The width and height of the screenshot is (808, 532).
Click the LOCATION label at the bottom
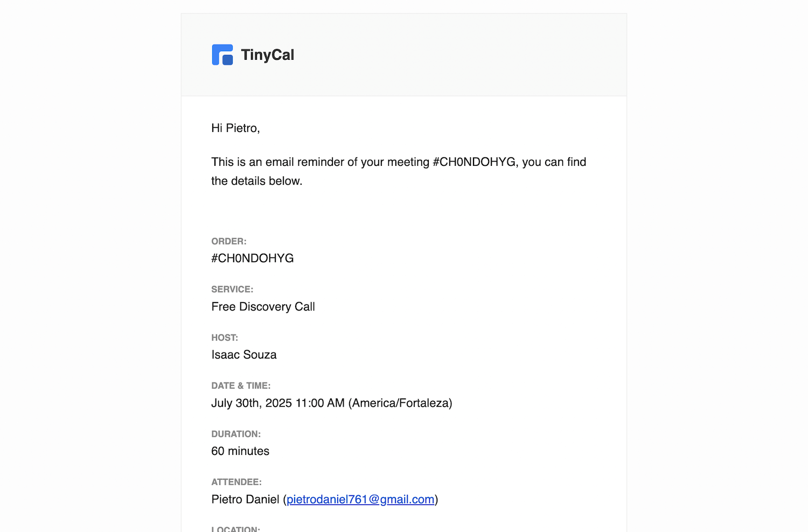(x=235, y=529)
